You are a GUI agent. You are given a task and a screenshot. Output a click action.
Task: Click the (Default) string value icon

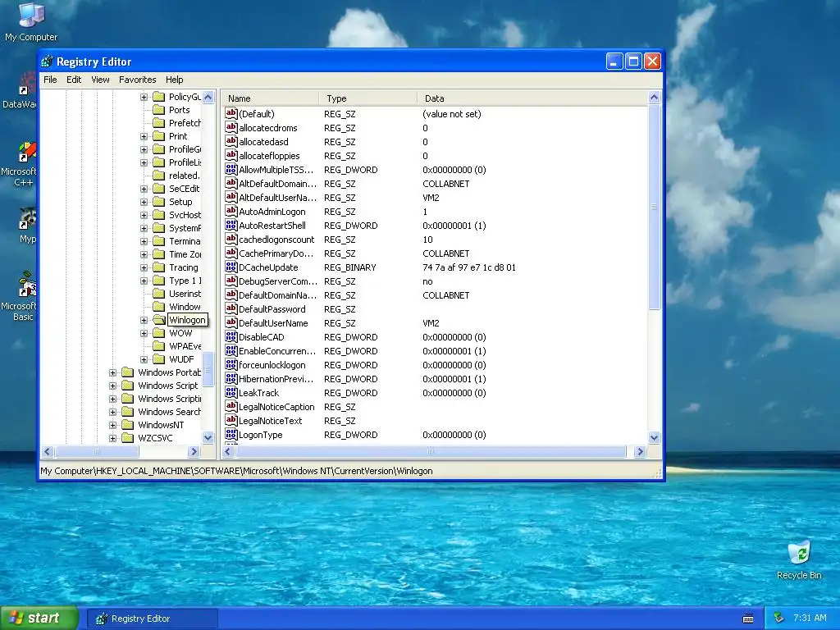(231, 113)
